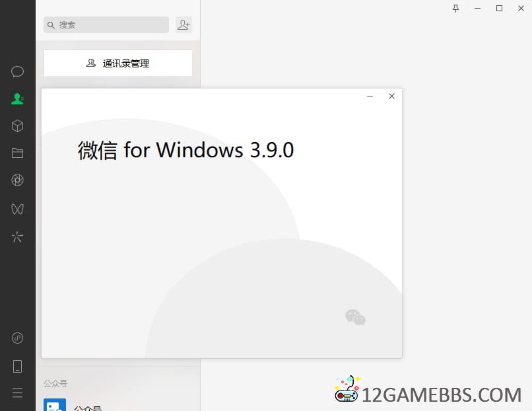Maximize the main WeChat window
The image size is (532, 411).
(499, 9)
